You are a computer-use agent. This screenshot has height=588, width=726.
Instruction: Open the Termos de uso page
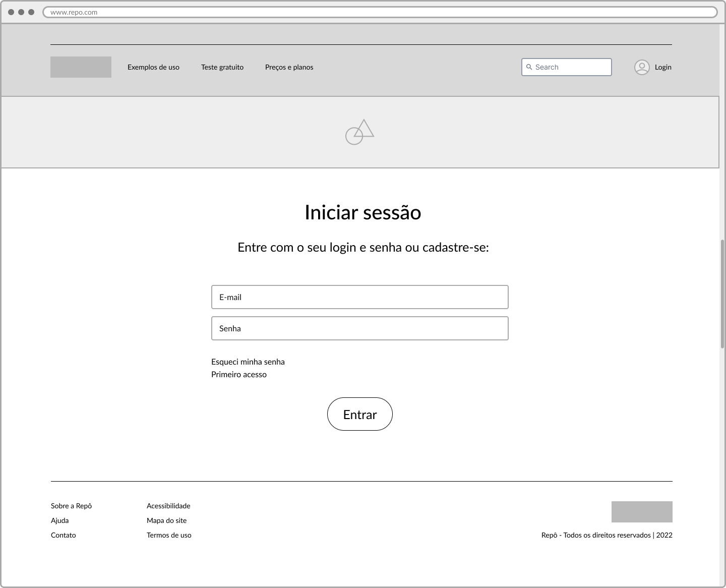(169, 535)
